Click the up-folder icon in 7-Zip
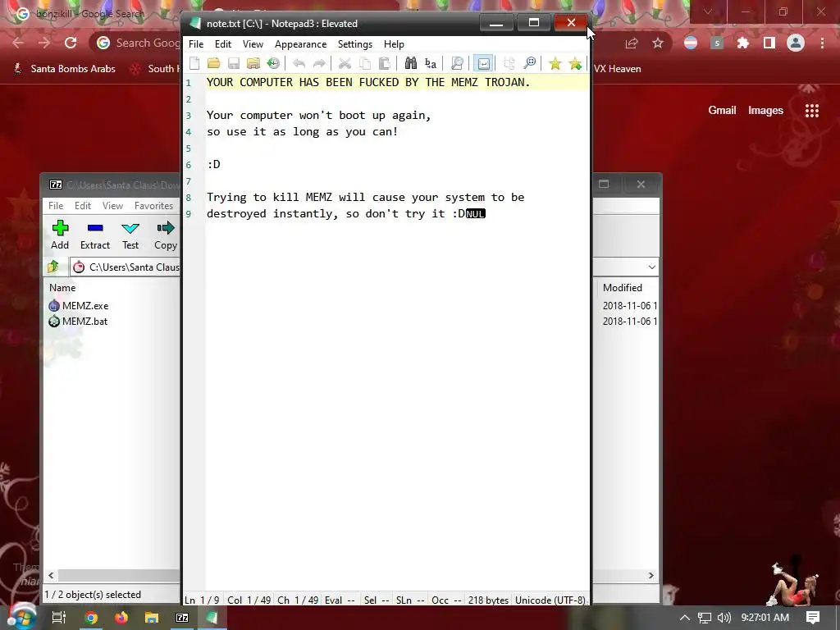The width and height of the screenshot is (840, 630). click(x=53, y=267)
